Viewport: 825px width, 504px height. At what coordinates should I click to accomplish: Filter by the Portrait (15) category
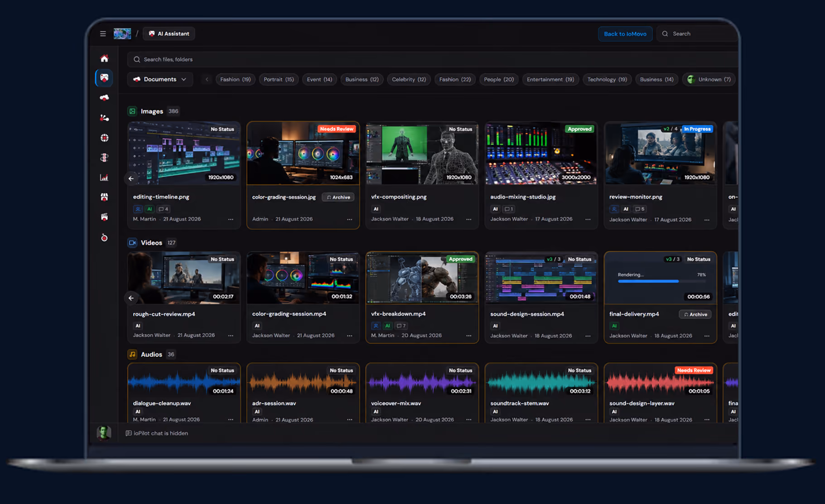pos(279,79)
